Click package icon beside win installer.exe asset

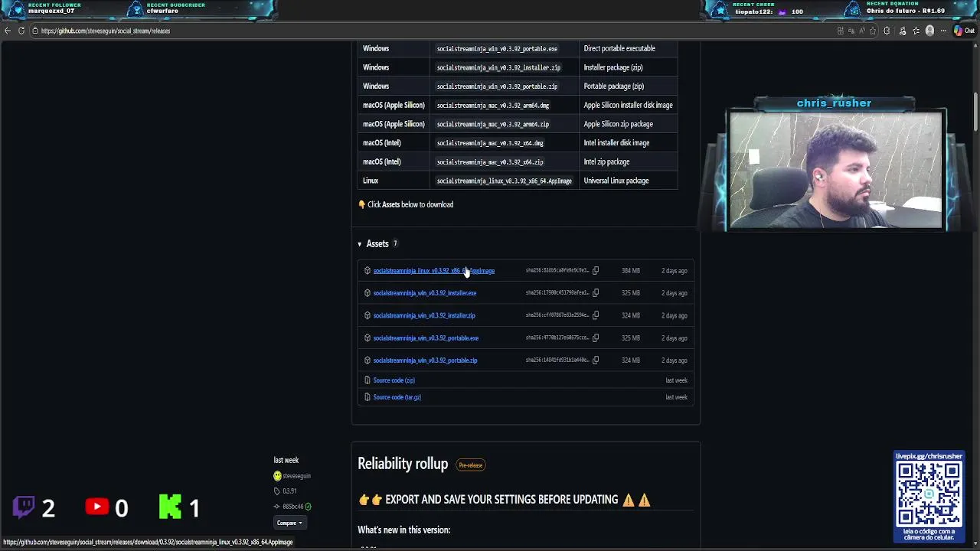[367, 293]
